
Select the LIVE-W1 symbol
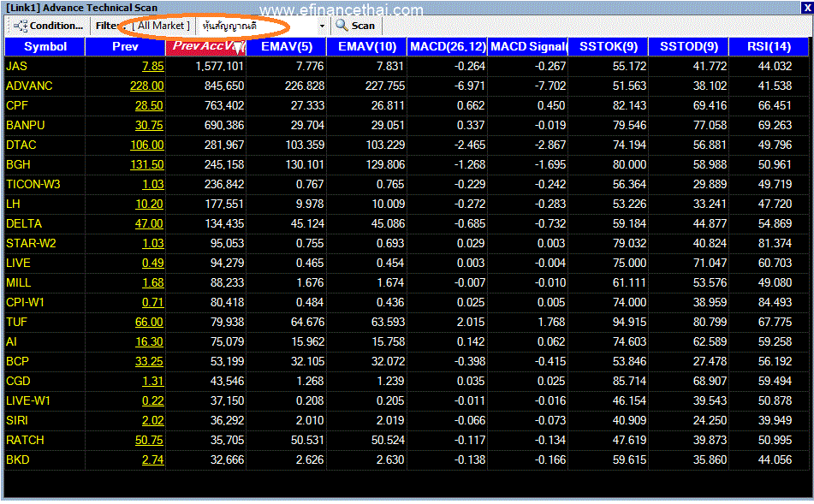(x=28, y=401)
